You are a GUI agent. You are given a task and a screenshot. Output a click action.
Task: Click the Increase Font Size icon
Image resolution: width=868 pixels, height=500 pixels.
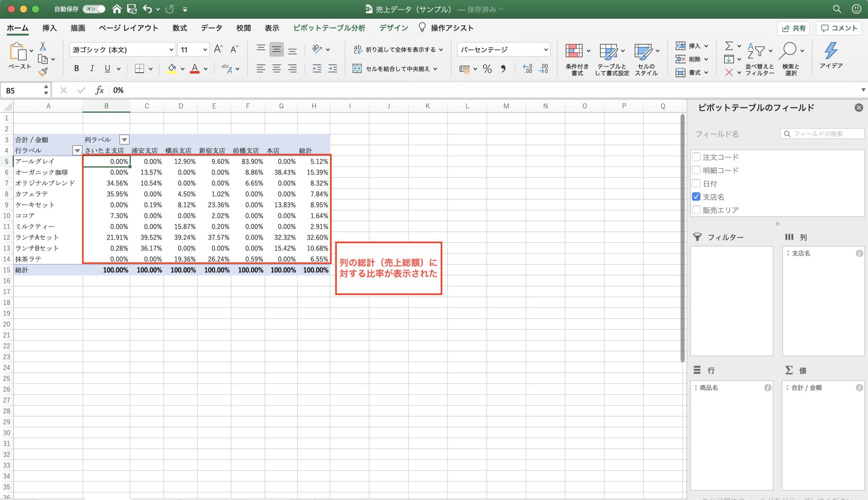click(218, 49)
